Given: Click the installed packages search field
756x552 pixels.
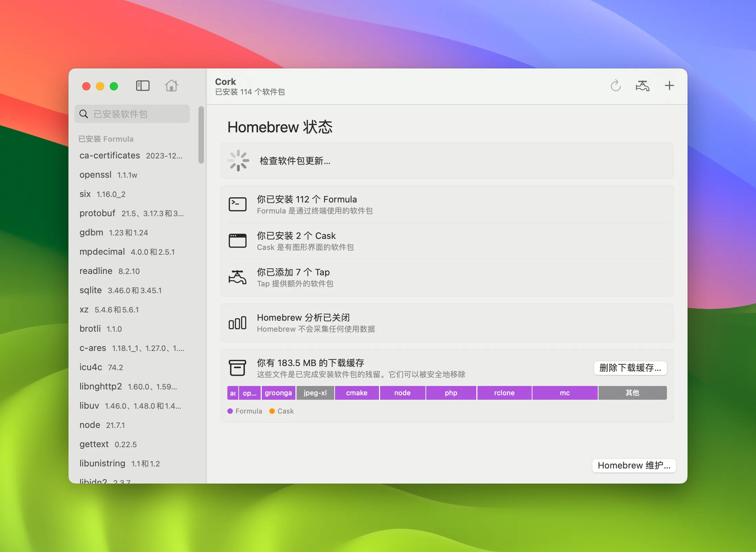Looking at the screenshot, I should pos(132,114).
